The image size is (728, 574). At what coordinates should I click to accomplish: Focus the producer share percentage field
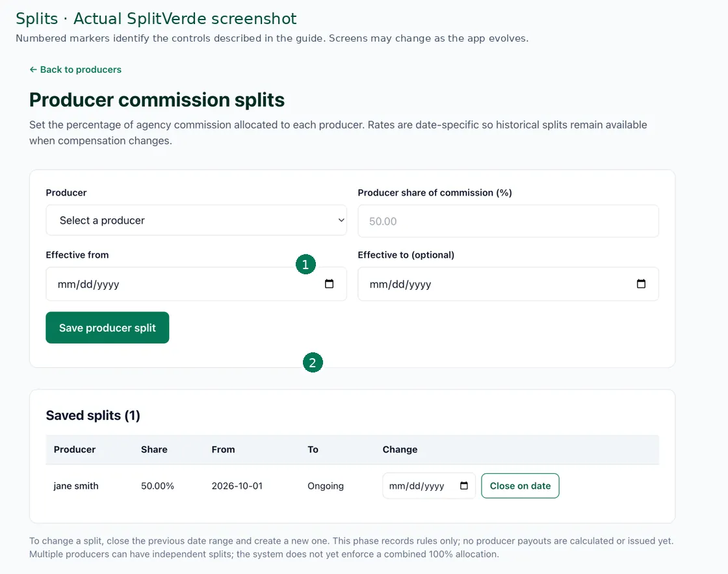coord(508,221)
